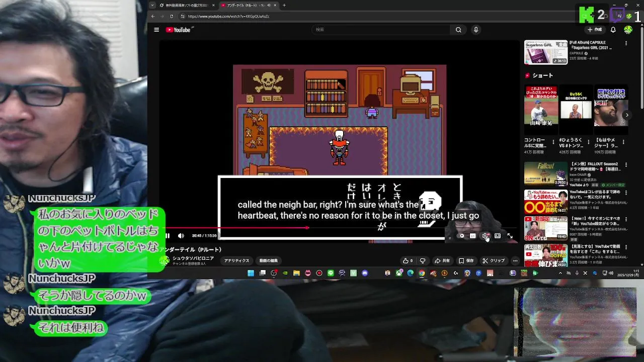644x362 pixels.
Task: Switch the player to theater mode
Action: point(498,235)
